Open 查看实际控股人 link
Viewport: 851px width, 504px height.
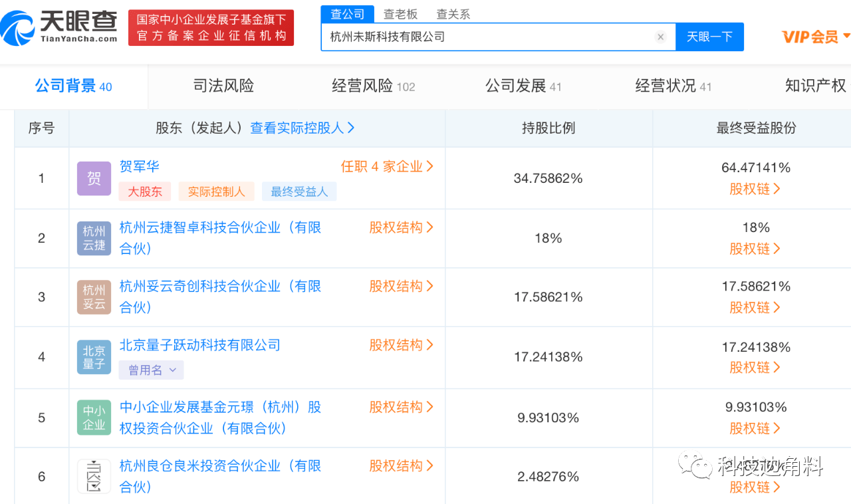303,128
